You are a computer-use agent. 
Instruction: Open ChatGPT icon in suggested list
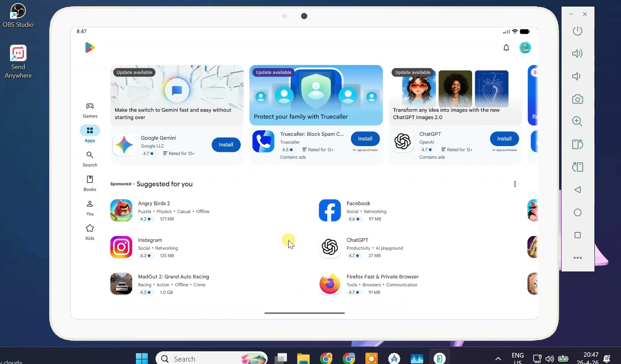330,247
